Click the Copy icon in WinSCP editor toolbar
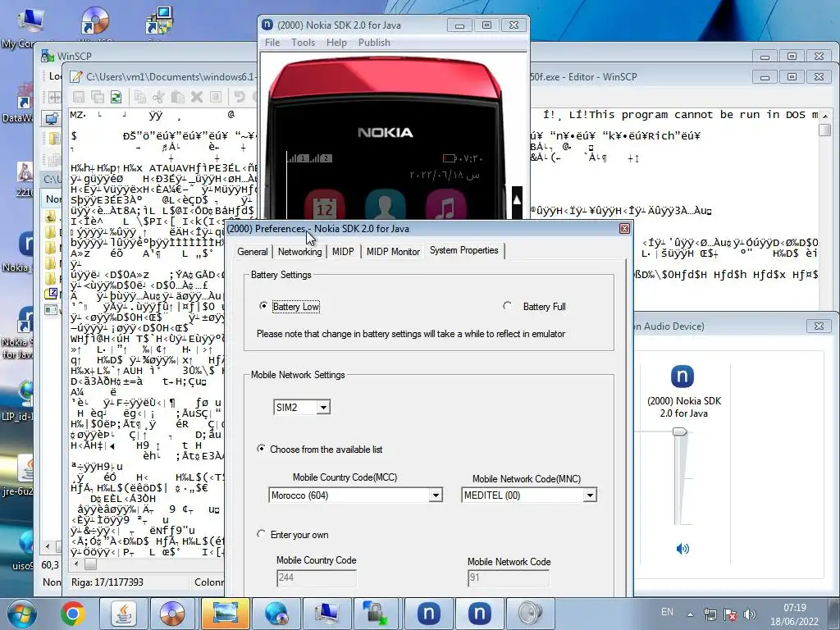Image resolution: width=840 pixels, height=630 pixels. tap(140, 97)
